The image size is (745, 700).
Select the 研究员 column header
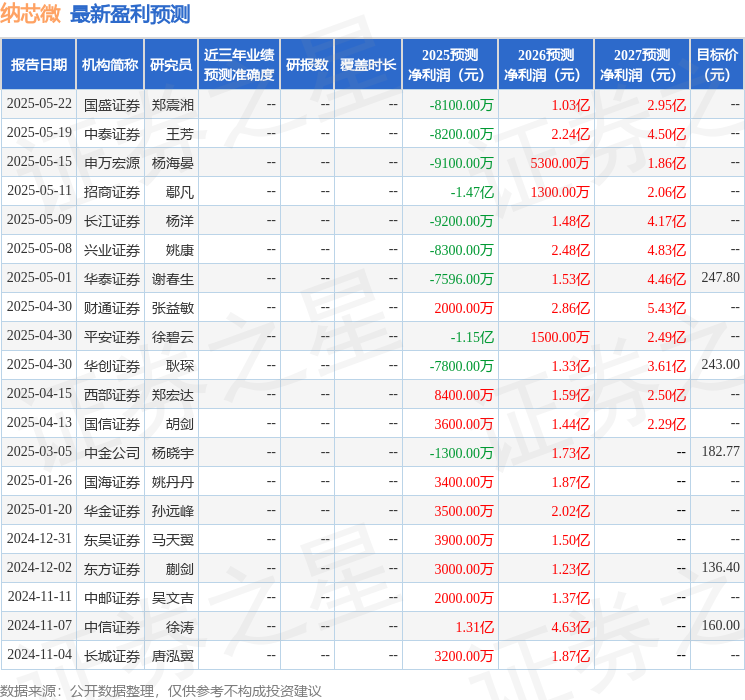point(171,65)
